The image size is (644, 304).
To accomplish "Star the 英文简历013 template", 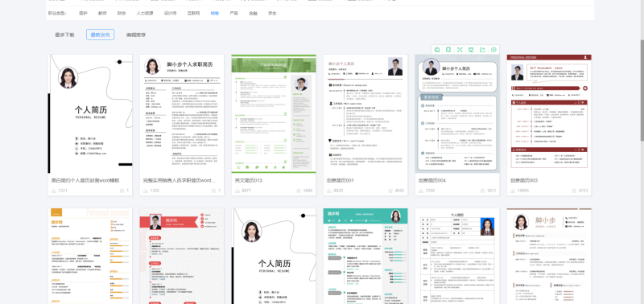I will pos(306,191).
